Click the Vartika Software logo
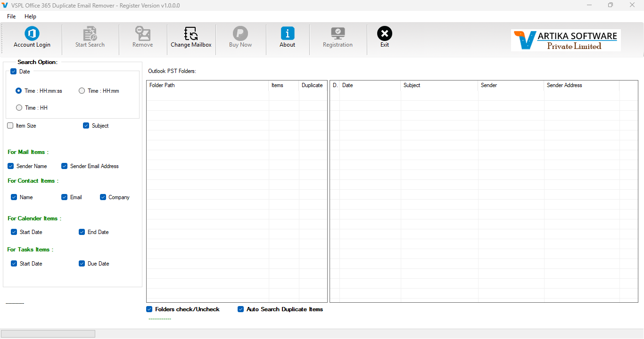 pos(566,40)
